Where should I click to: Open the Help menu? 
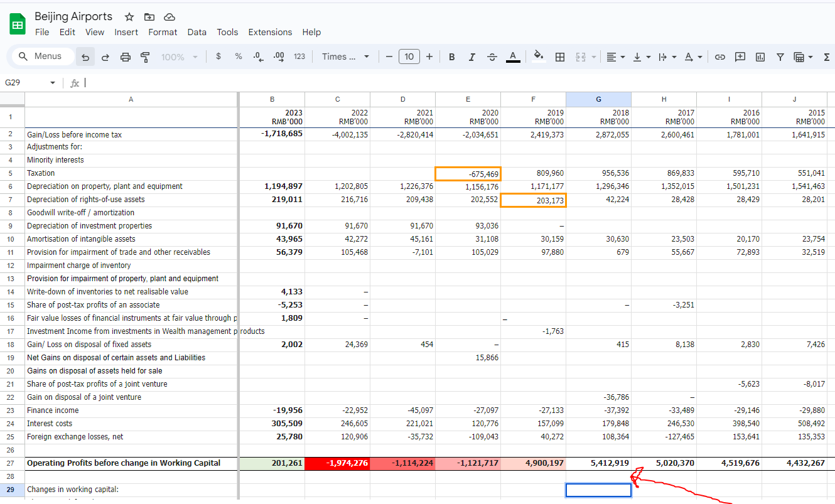coord(311,32)
